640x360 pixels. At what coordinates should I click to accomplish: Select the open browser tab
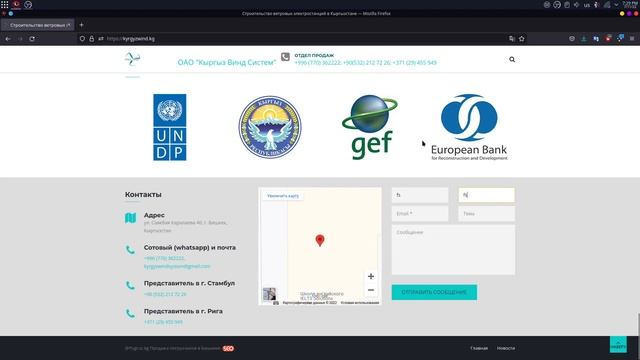[x=38, y=25]
